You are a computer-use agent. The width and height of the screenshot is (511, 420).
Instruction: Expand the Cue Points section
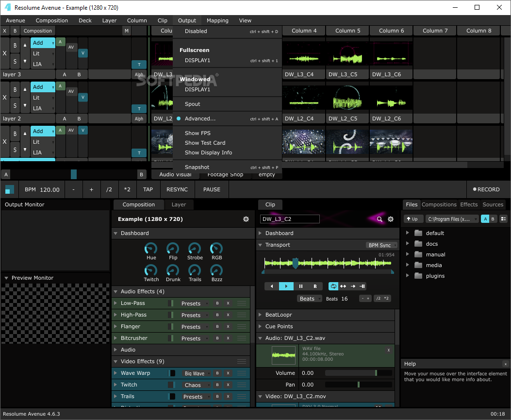tap(260, 326)
